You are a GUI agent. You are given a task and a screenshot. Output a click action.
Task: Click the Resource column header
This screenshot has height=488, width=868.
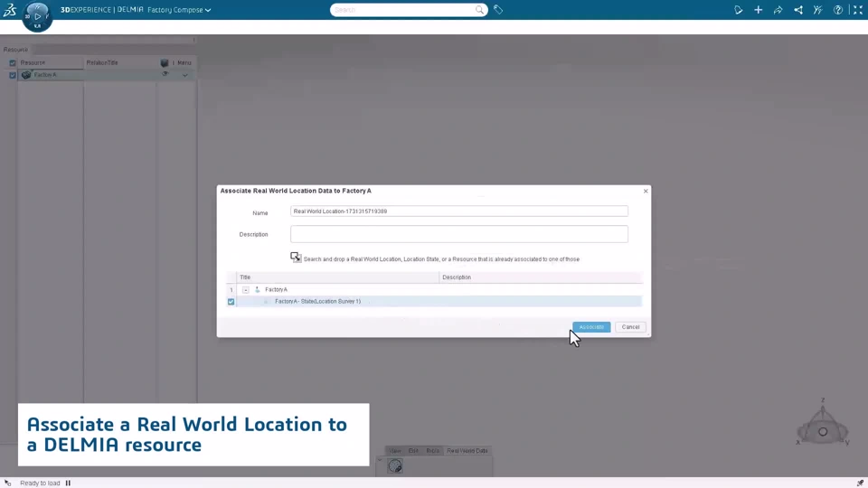pyautogui.click(x=33, y=62)
